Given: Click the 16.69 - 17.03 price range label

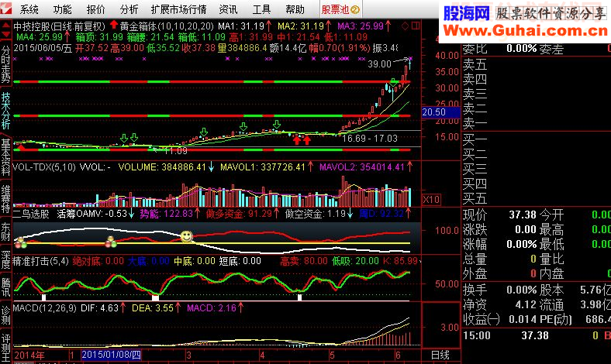Looking at the screenshot, I should click(370, 139).
